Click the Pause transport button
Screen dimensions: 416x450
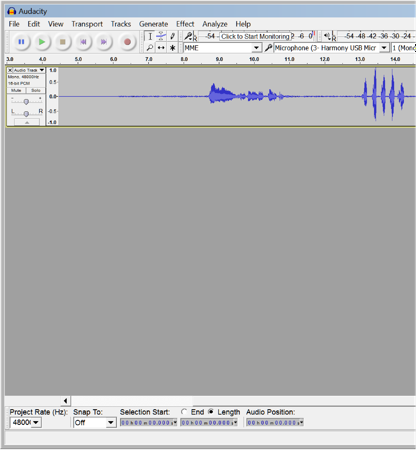click(x=21, y=42)
